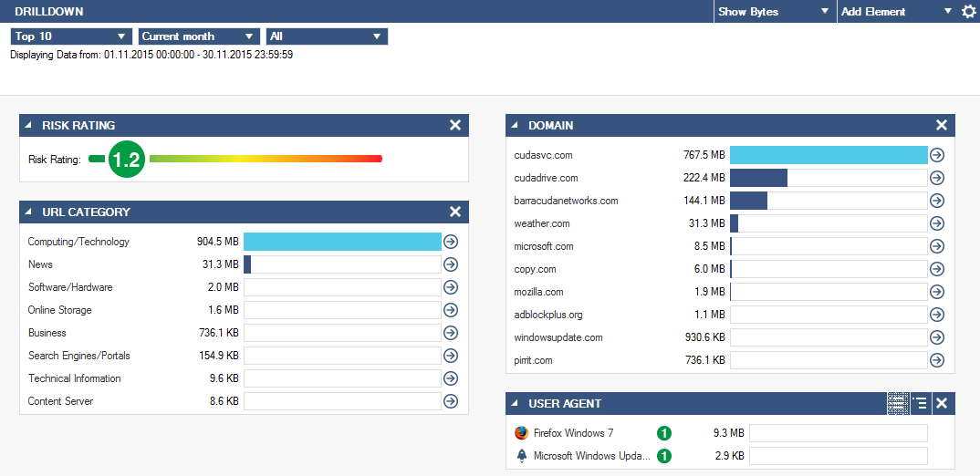This screenshot has width=980, height=476.
Task: Select Search Engines/Portals label
Action: (78, 356)
